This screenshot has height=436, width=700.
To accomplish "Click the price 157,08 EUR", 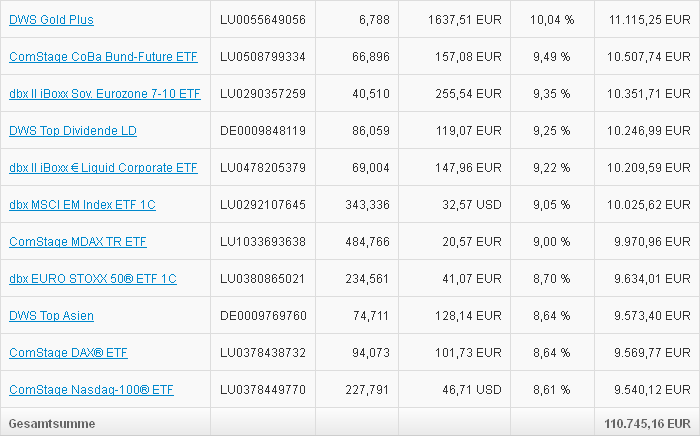I will coord(468,57).
